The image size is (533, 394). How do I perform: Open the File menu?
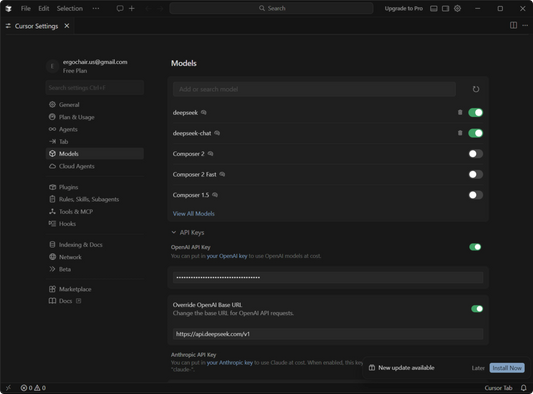[26, 8]
